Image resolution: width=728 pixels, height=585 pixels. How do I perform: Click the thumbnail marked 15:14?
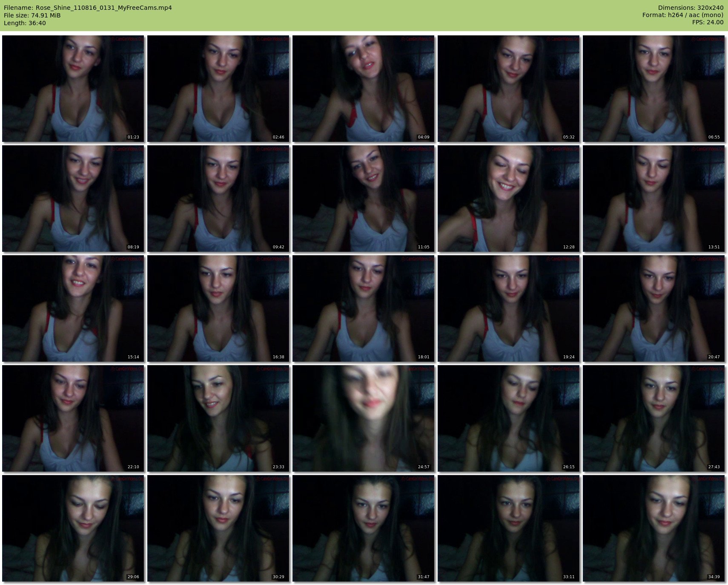[x=73, y=308]
